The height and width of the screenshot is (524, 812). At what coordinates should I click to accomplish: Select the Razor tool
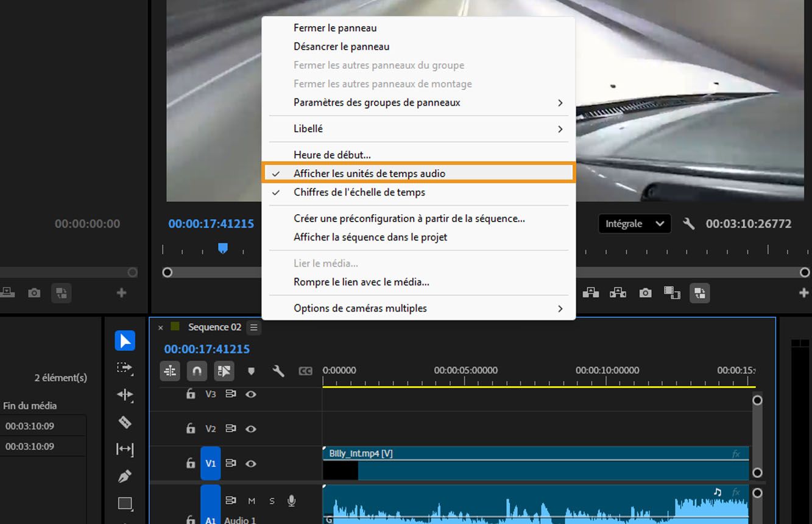[125, 422]
